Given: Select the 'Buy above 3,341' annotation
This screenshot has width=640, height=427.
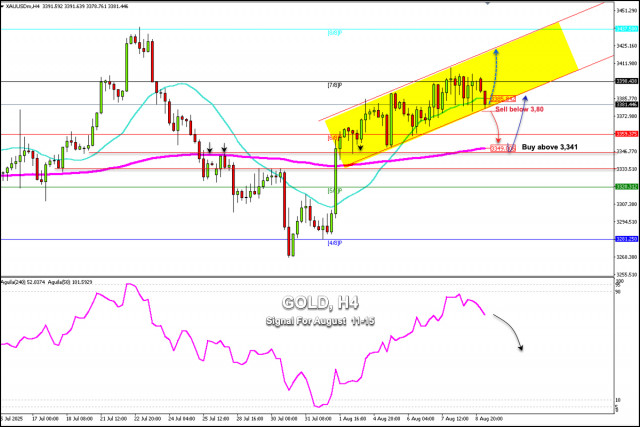Looking at the screenshot, I should tap(549, 147).
